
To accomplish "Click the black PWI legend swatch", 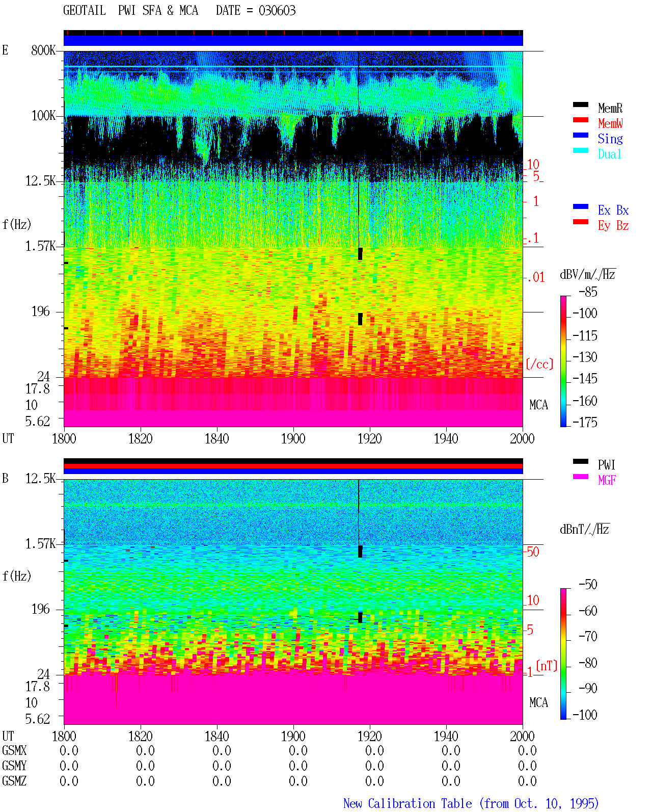I will point(581,462).
